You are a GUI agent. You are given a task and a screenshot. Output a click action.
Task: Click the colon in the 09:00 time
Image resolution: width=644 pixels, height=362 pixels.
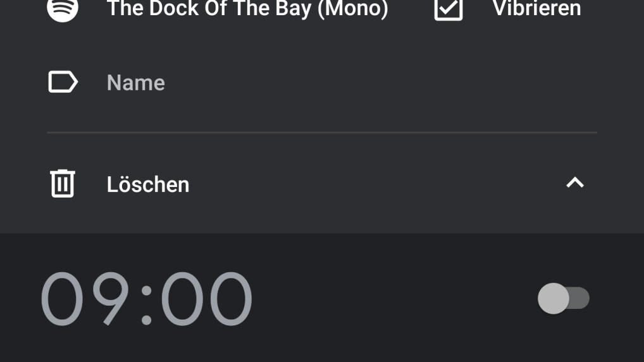tap(146, 305)
